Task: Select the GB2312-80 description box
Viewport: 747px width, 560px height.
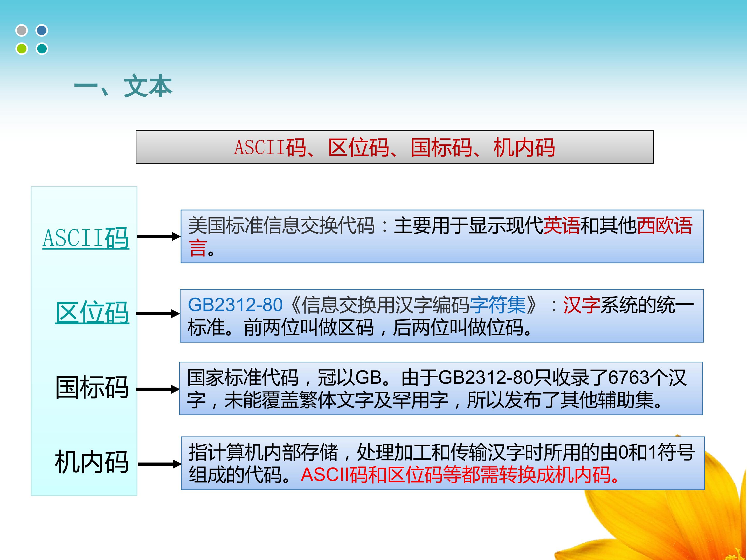Action: [442, 316]
